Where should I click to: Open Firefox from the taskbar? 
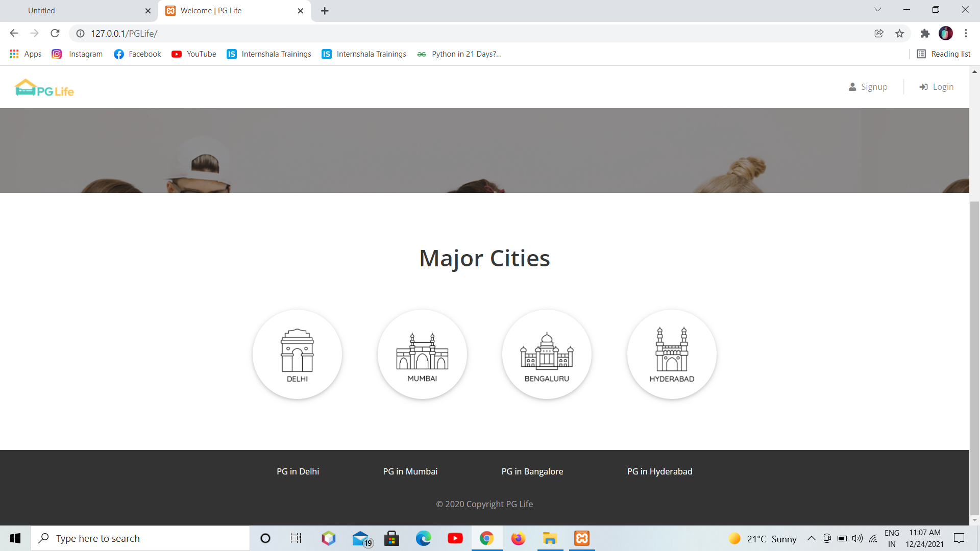[x=518, y=538]
